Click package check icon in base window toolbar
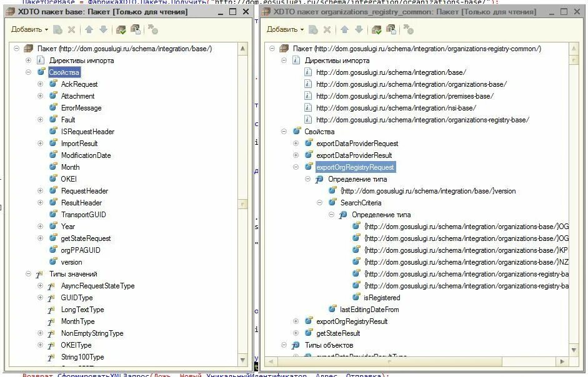588x377 pixels. tap(121, 29)
